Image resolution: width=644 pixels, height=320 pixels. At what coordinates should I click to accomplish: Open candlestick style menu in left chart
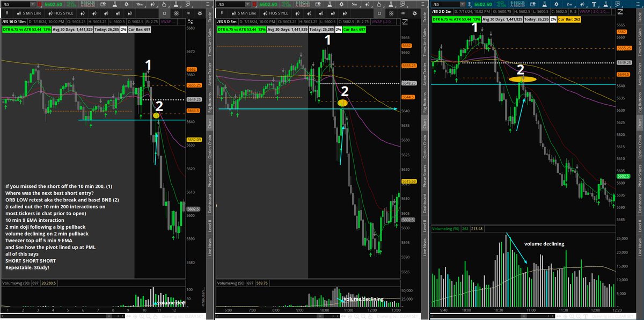(x=152, y=4)
